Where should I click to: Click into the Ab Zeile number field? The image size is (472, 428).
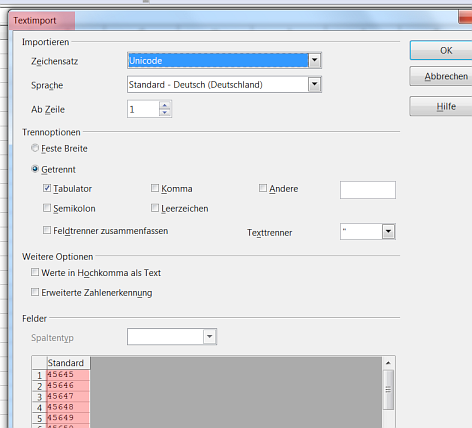143,109
